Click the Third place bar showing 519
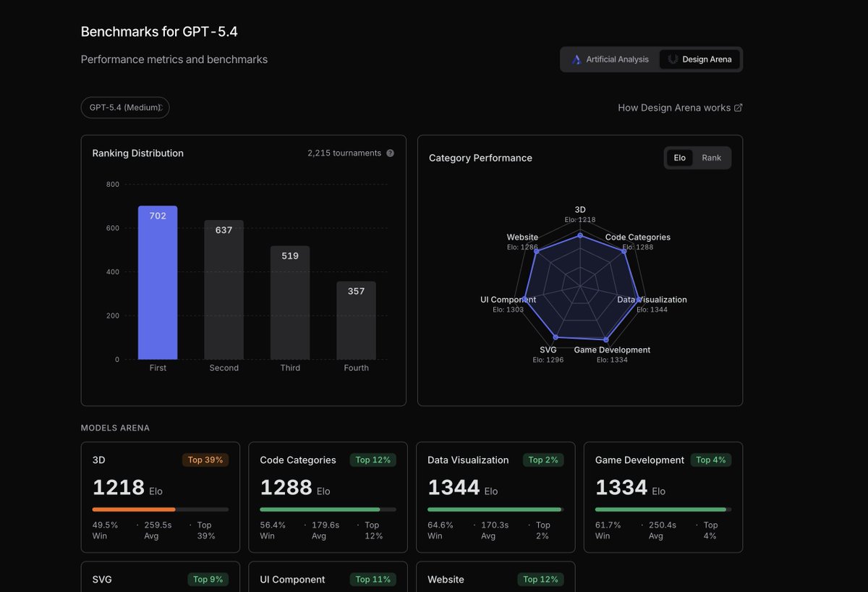The height and width of the screenshot is (592, 868). (290, 303)
